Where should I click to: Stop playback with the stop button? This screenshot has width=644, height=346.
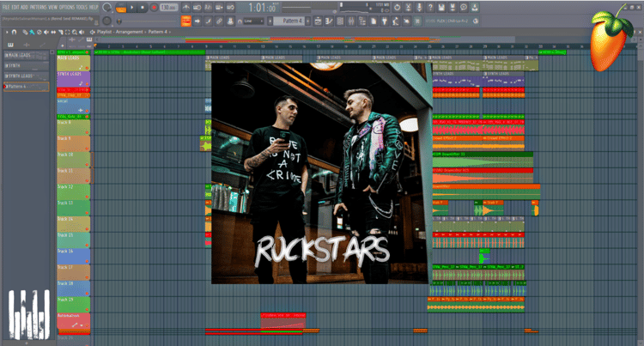pos(143,8)
